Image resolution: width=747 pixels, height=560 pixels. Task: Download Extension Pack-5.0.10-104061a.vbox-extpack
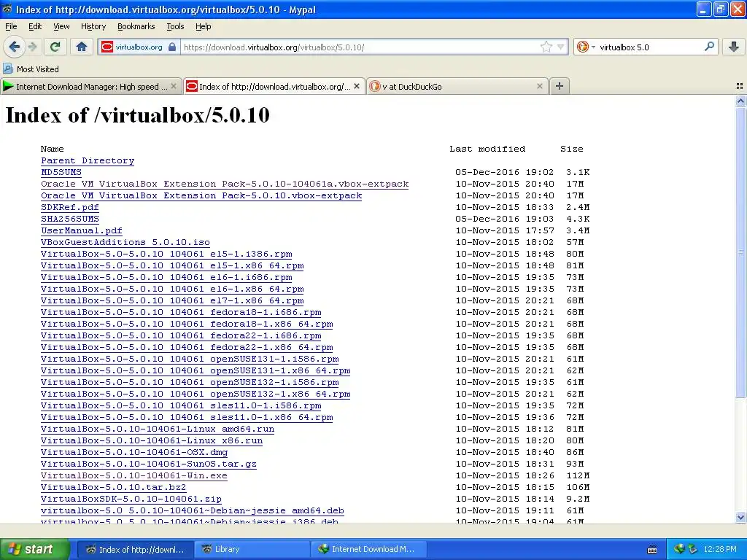click(x=225, y=184)
